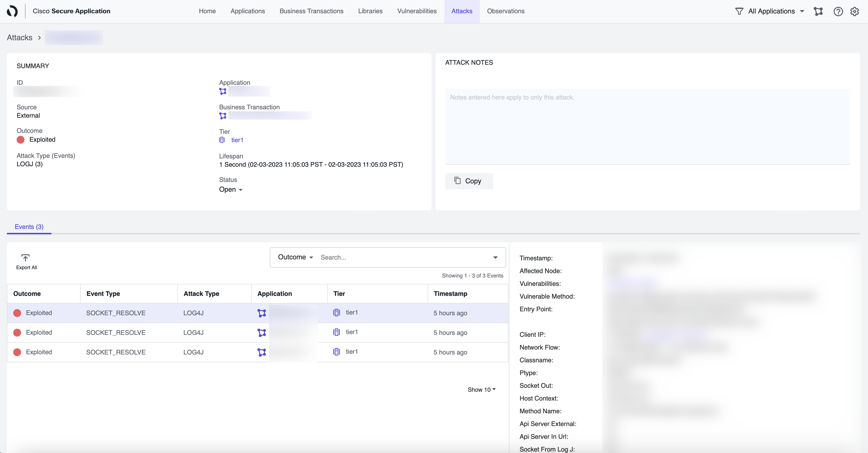Image resolution: width=868 pixels, height=453 pixels.
Task: Open Business Transactions tab
Action: pyautogui.click(x=311, y=11)
